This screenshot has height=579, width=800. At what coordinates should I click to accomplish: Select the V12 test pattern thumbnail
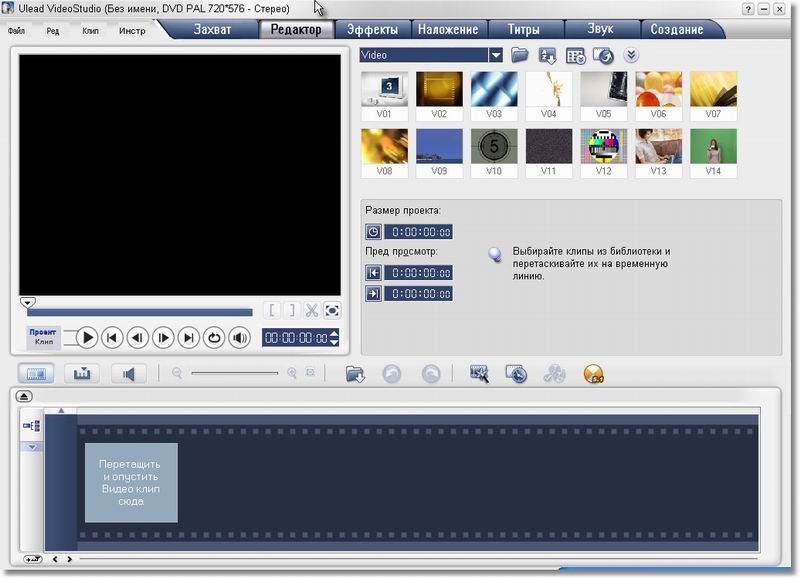pyautogui.click(x=604, y=146)
